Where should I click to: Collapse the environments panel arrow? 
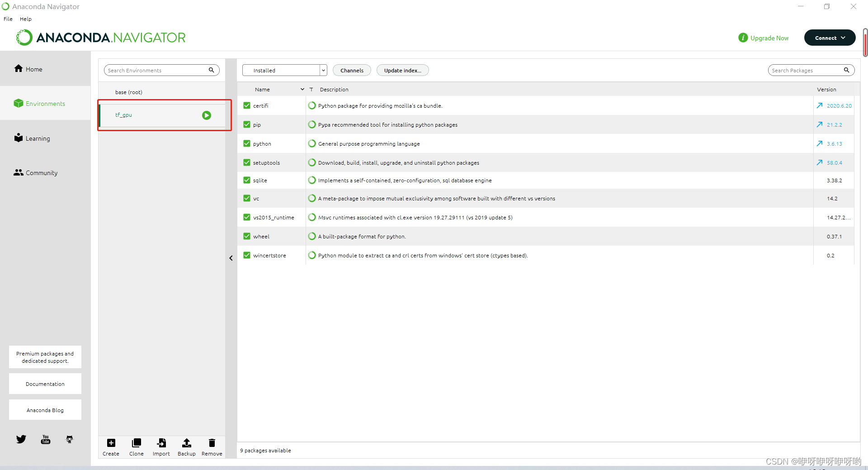click(x=231, y=258)
